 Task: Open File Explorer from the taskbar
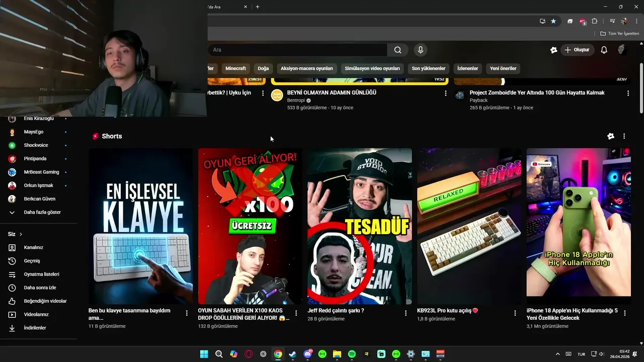[x=337, y=354]
